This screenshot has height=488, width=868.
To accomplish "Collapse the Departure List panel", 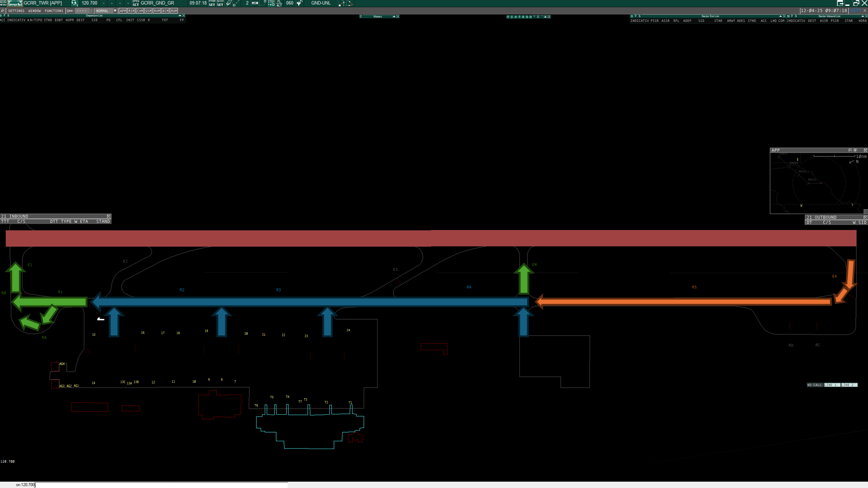I will (x=180, y=16).
